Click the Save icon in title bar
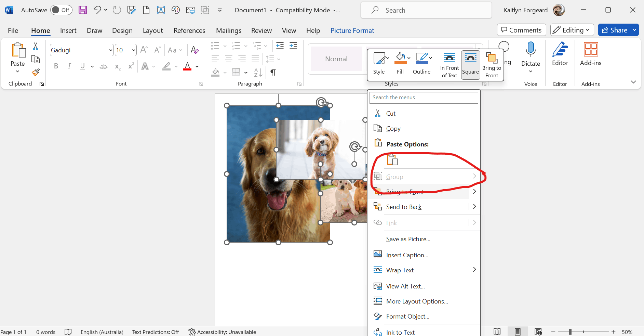Image resolution: width=644 pixels, height=336 pixels. coord(82,10)
